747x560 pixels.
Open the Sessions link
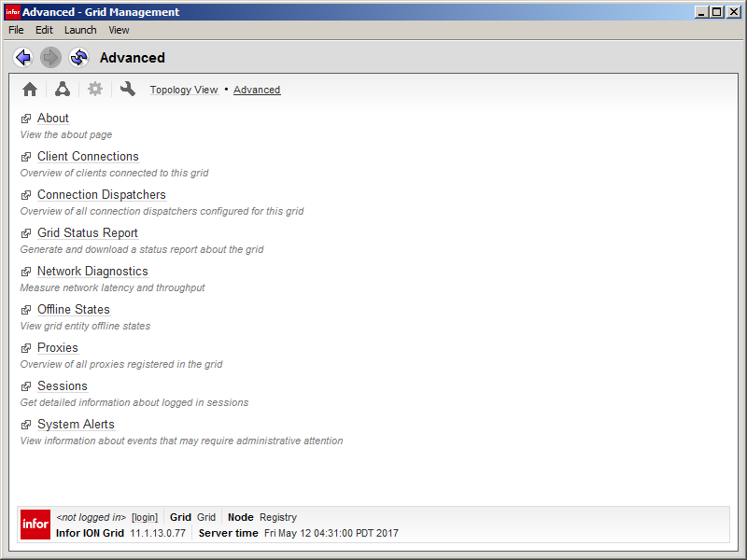pyautogui.click(x=63, y=386)
